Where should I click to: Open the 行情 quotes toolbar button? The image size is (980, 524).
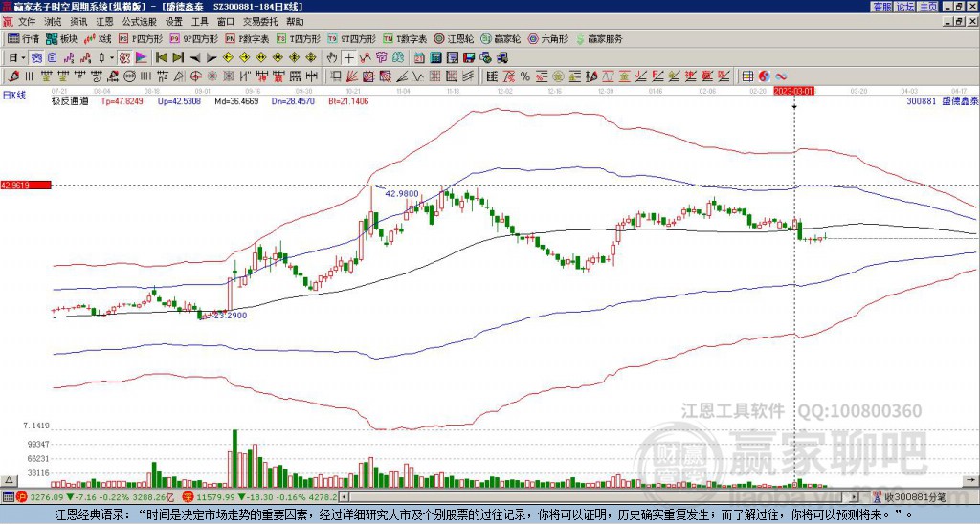click(24, 38)
